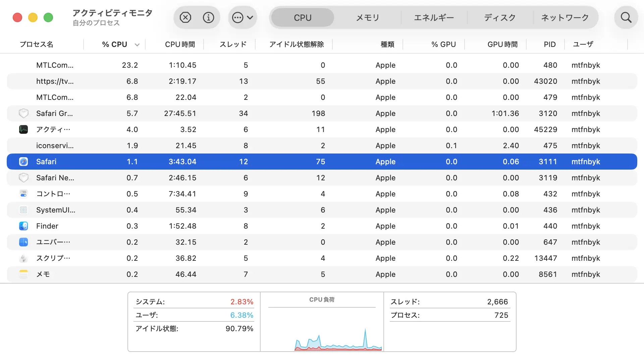Click the Activity Monitor graph icon in its row

coord(23,129)
